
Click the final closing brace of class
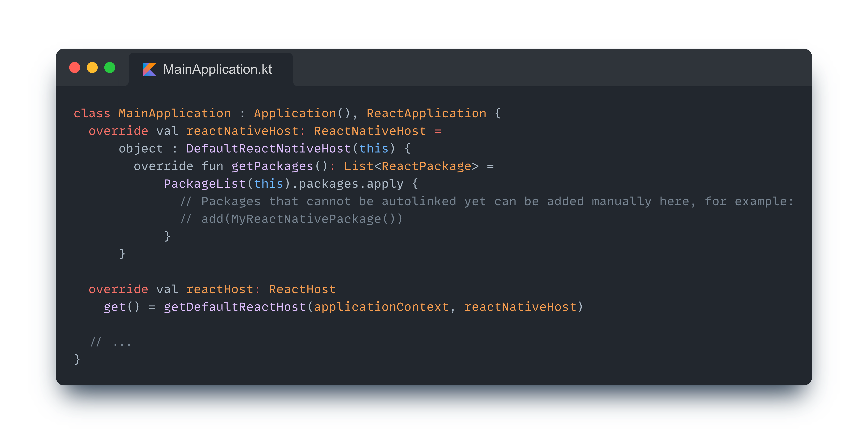tap(77, 359)
